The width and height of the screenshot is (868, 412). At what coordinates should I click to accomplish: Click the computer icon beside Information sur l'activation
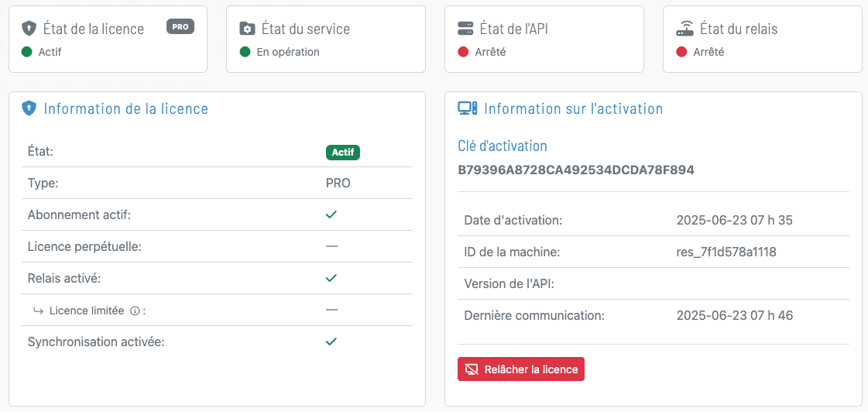pyautogui.click(x=467, y=108)
